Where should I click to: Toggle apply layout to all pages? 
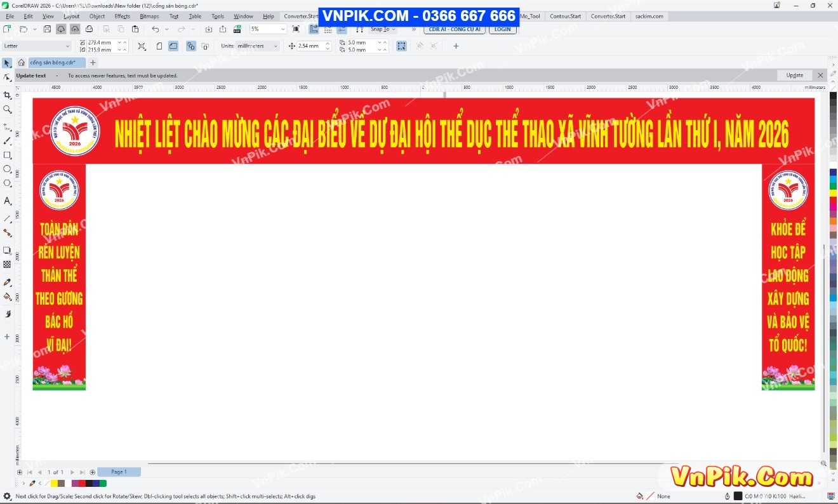[191, 46]
